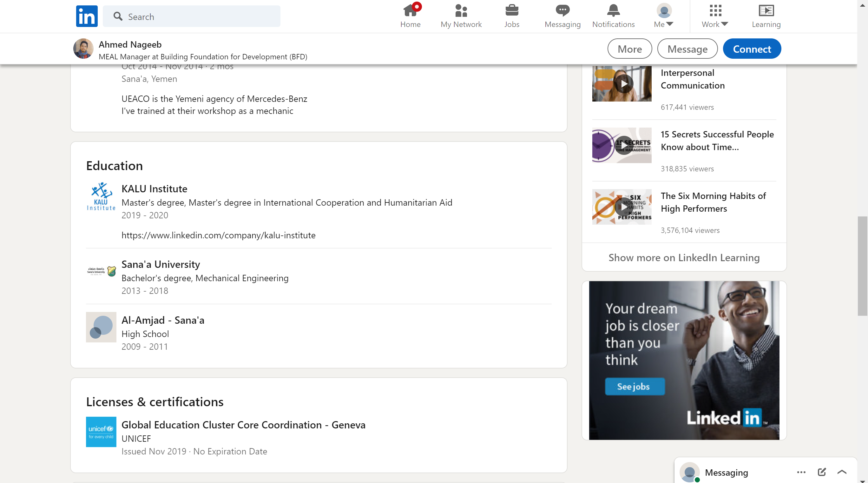Expand the Me profile dropdown
Image resolution: width=868 pixels, height=483 pixels.
(x=663, y=16)
